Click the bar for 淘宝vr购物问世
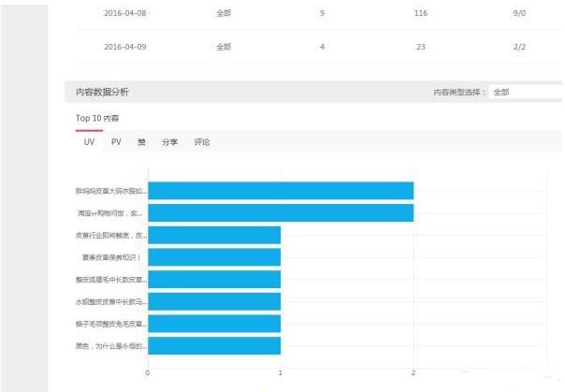The height and width of the screenshot is (392, 565). tap(281, 213)
